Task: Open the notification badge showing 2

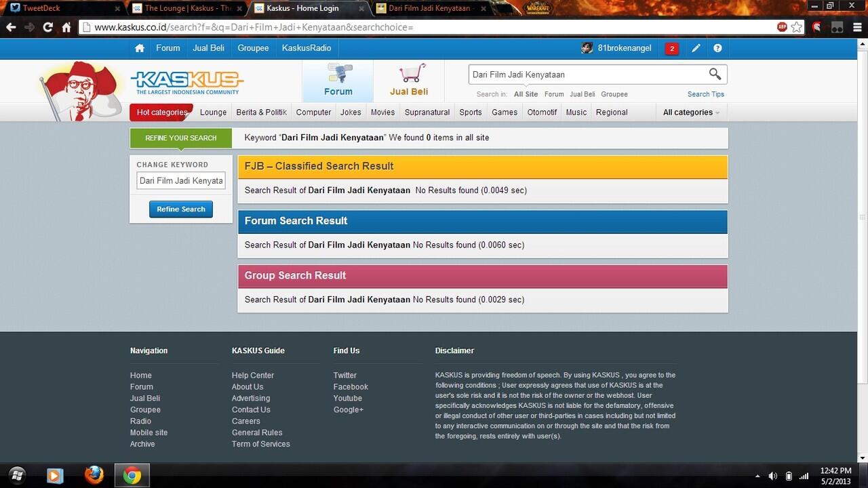Action: pyautogui.click(x=672, y=48)
